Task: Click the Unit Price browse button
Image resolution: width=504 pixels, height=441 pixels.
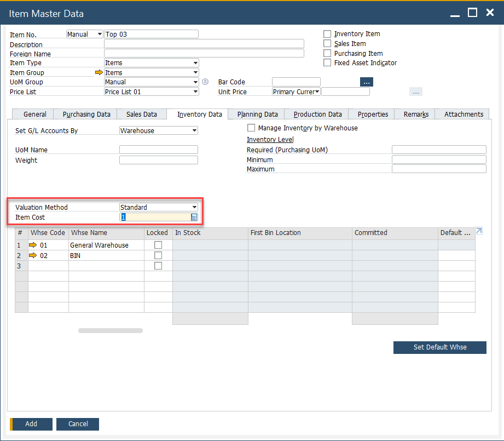Action: 416,92
